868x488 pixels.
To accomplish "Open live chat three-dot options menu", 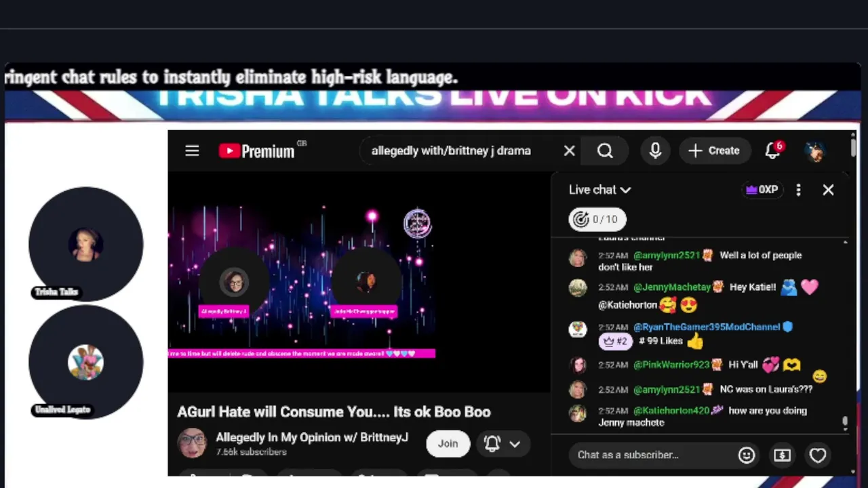I will (x=798, y=190).
